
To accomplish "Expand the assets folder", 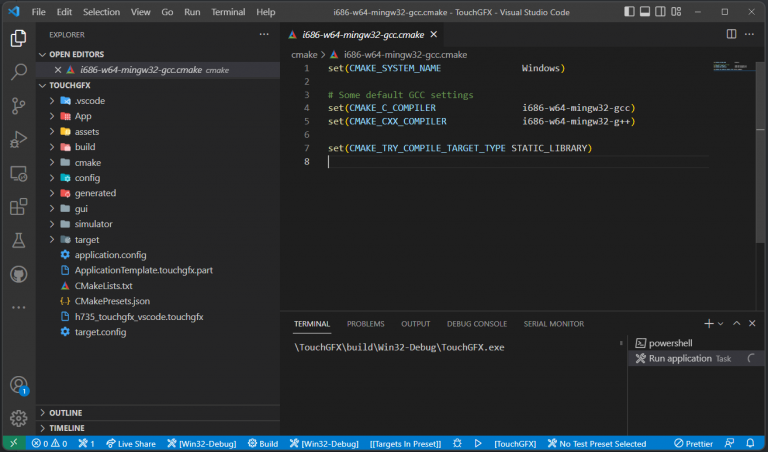I will point(158,131).
